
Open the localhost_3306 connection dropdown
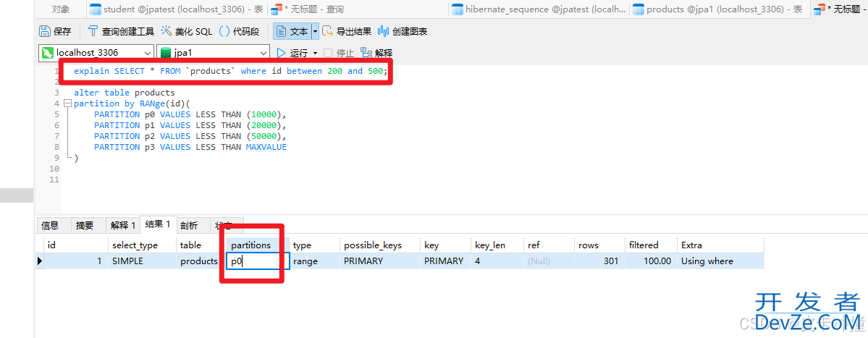(x=98, y=53)
